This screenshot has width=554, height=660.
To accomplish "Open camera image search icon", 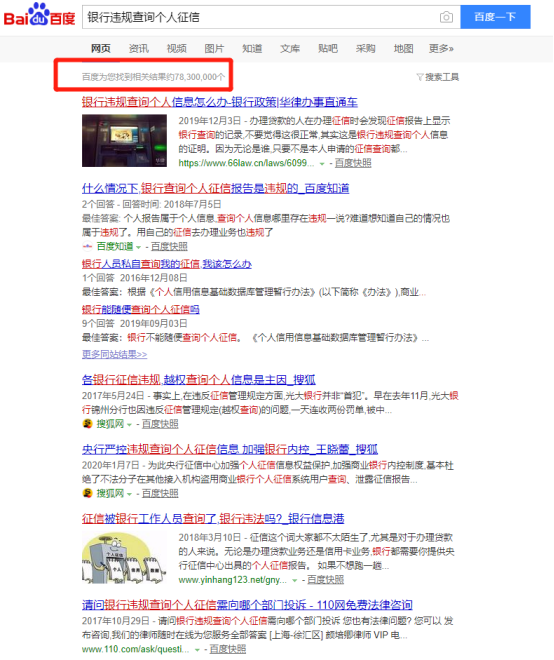I will point(446,17).
